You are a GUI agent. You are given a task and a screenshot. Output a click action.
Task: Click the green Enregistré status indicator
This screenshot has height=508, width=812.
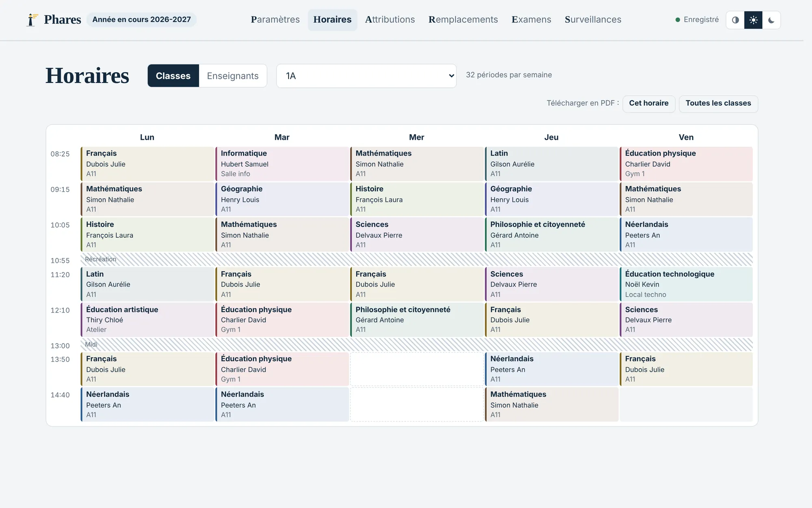[x=697, y=20]
